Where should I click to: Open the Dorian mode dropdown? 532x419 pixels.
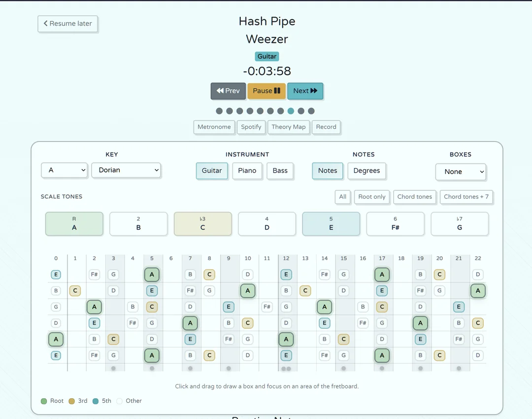(126, 170)
